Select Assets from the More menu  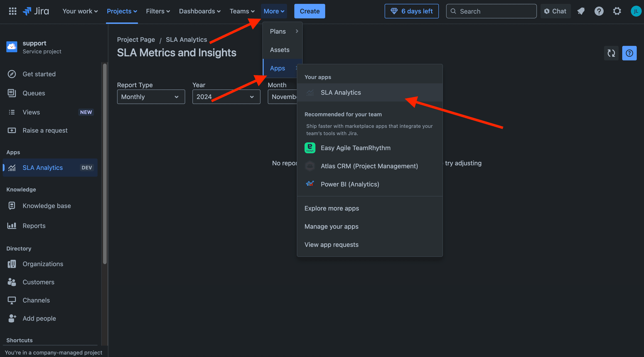click(x=283, y=50)
